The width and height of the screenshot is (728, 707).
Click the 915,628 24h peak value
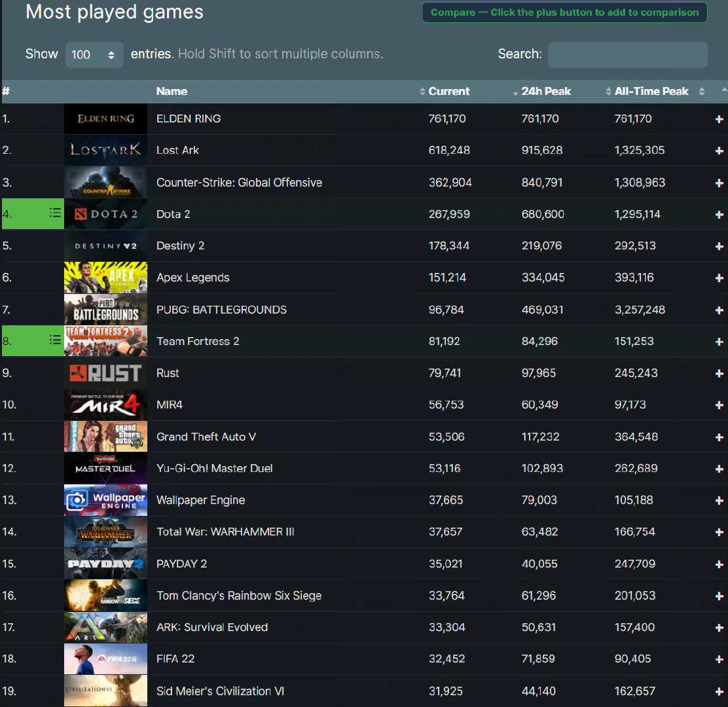tap(542, 151)
